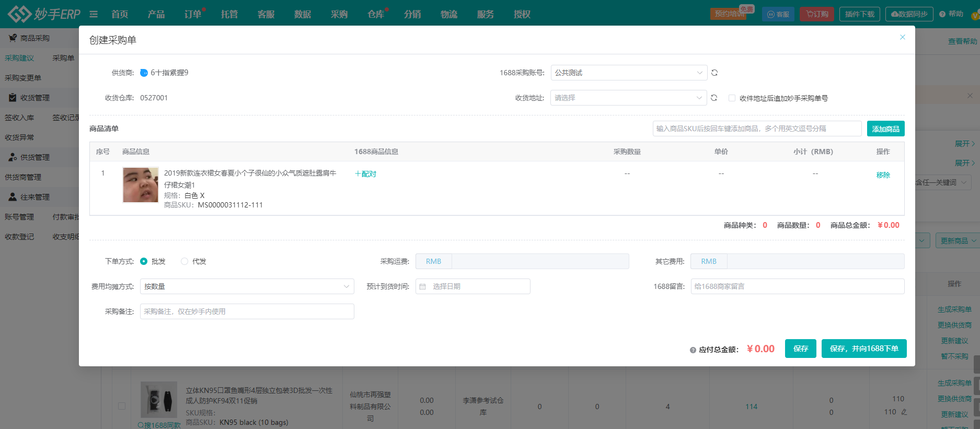Click the 插件下载 button
This screenshot has width=980, height=429.
860,14
